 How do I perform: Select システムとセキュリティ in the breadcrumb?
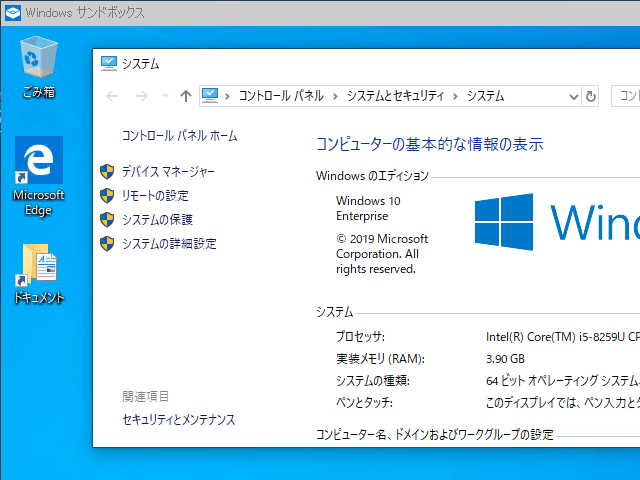[395, 96]
